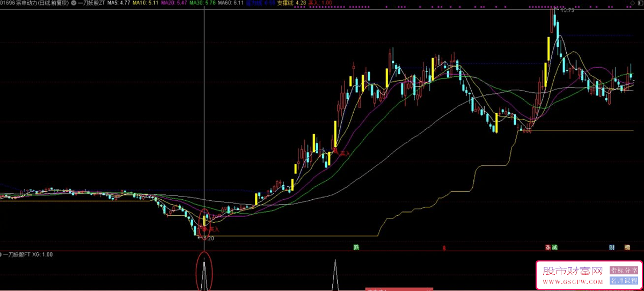Open the red $ dividend marker

tap(444, 248)
